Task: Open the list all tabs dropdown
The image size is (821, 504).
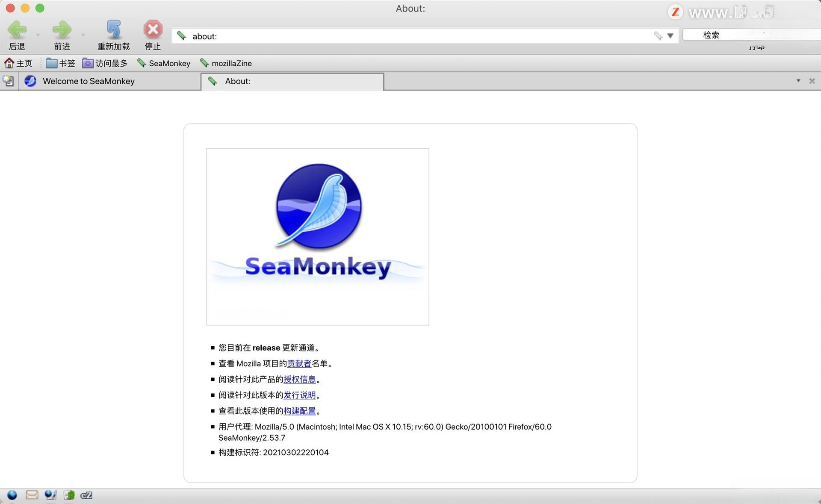Action: coord(798,81)
